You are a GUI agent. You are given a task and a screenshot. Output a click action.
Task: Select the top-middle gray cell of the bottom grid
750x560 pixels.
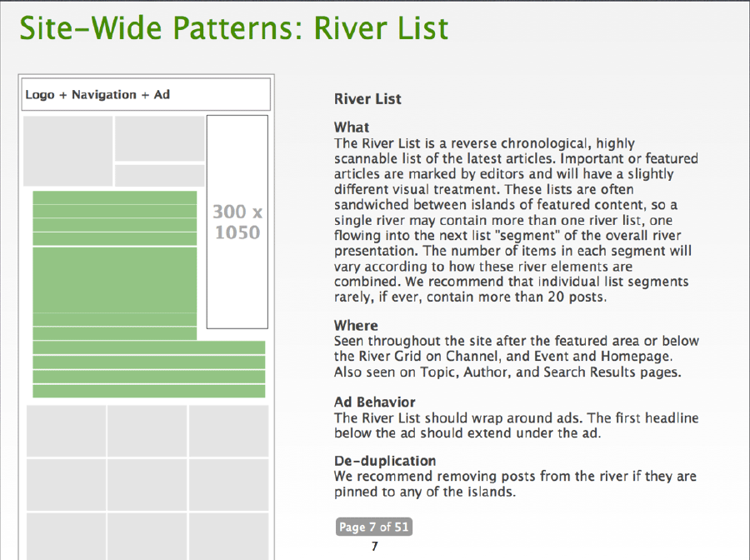click(147, 430)
